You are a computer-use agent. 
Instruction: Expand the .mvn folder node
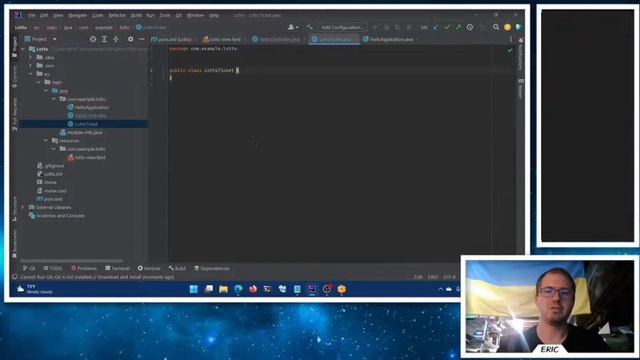pyautogui.click(x=31, y=65)
